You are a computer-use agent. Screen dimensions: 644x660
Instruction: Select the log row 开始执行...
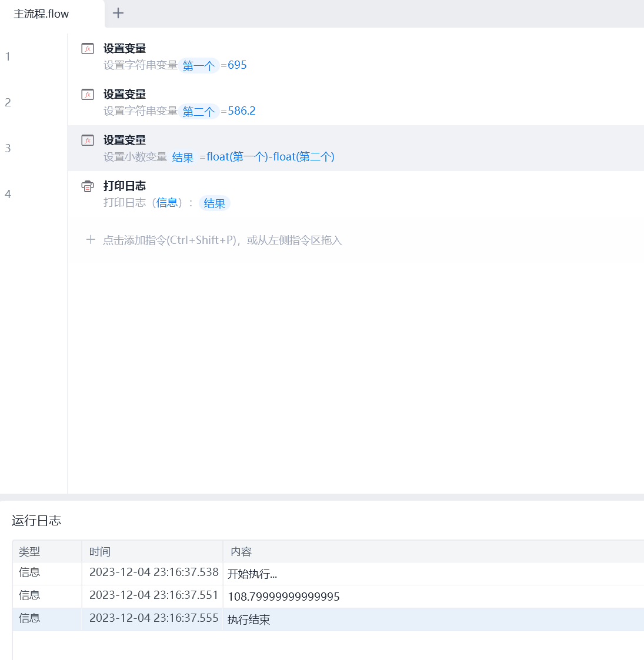328,574
